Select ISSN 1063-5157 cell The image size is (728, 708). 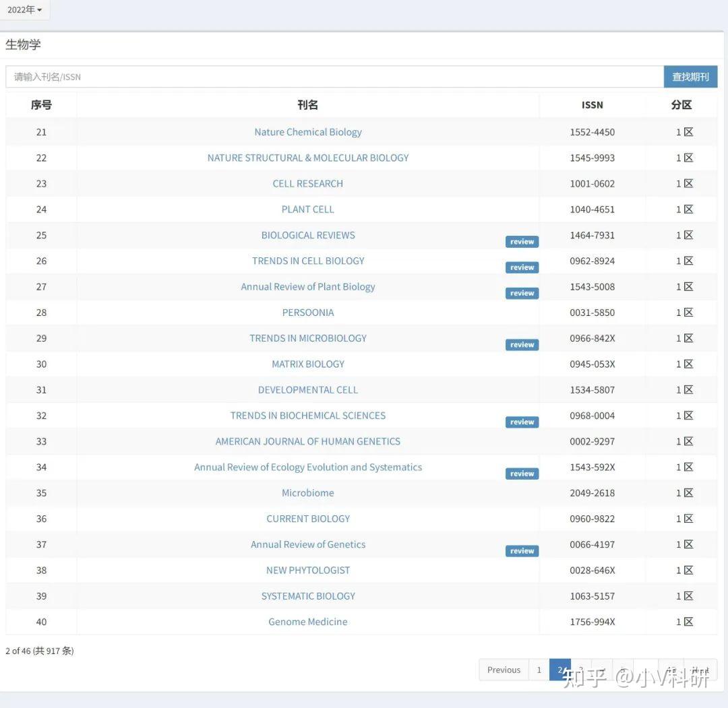click(x=593, y=596)
